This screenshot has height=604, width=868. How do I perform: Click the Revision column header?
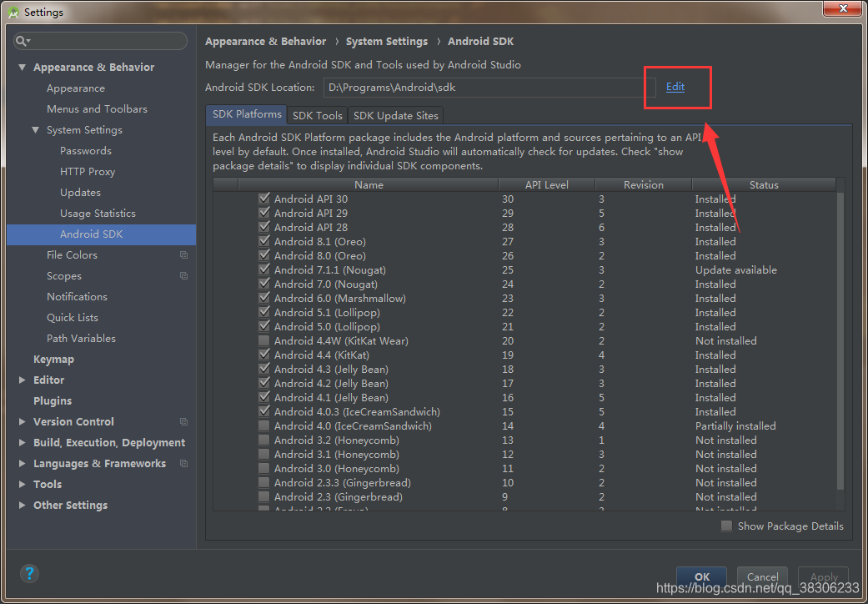643,185
